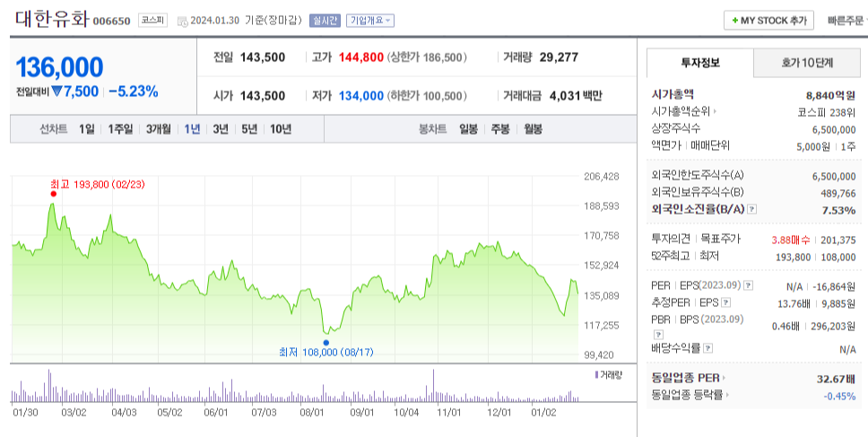
Task: Click the PBR value 0.46배
Action: coord(786,327)
